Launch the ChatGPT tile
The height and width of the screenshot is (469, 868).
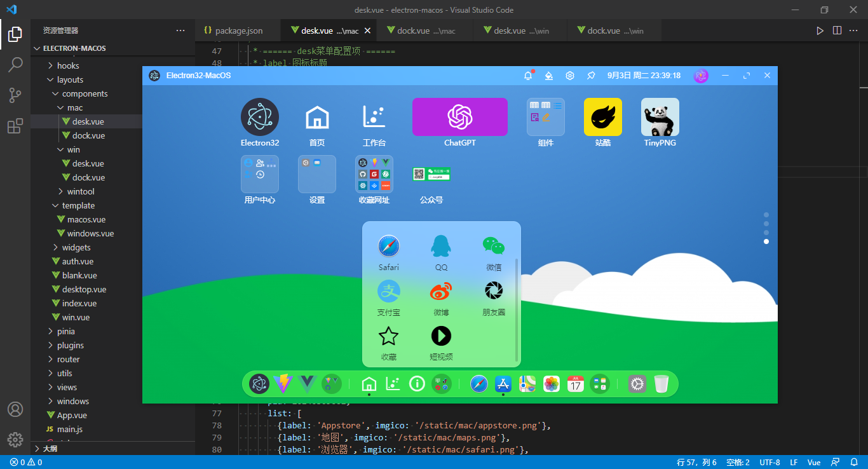pos(460,117)
